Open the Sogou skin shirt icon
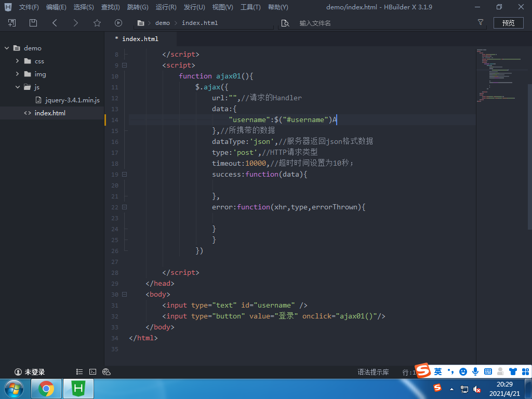This screenshot has height=399, width=532. [x=513, y=372]
